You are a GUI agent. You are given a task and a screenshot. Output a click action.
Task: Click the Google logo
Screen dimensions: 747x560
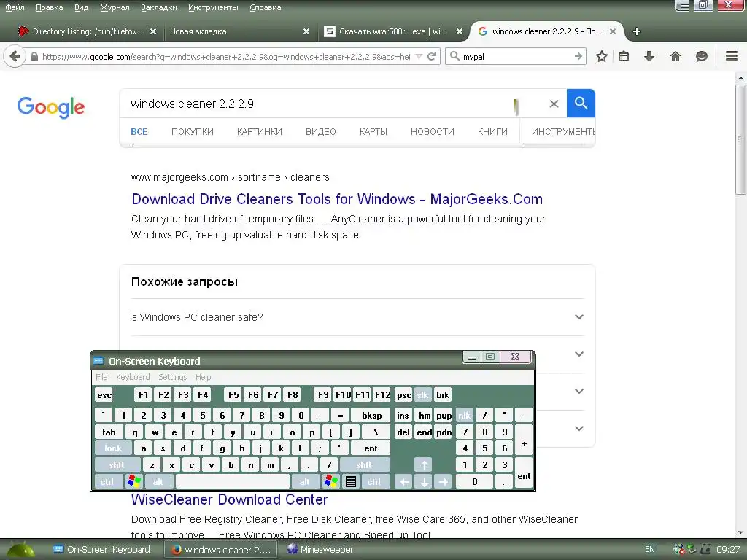point(51,107)
